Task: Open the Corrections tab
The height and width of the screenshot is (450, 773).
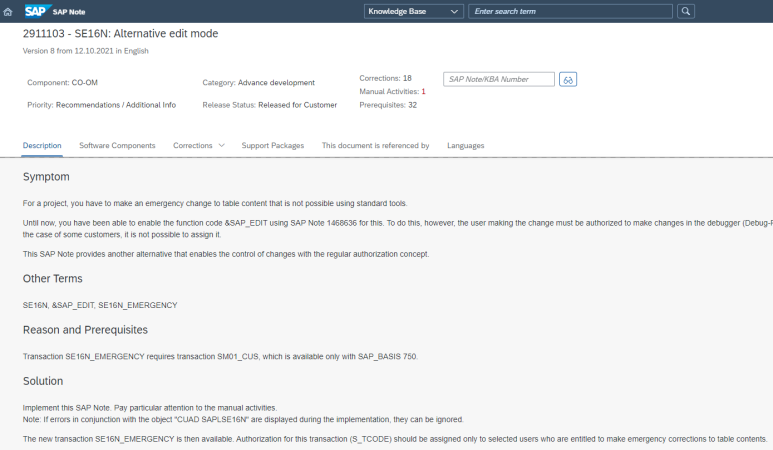Action: tap(193, 145)
